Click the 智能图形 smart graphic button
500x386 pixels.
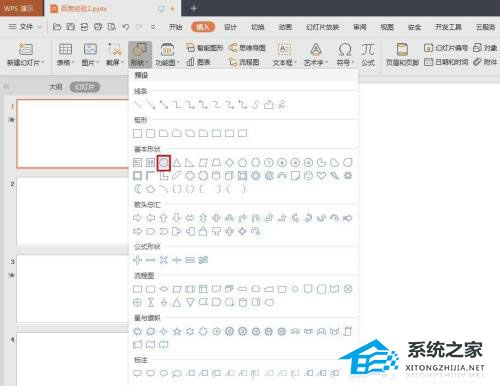coord(204,48)
